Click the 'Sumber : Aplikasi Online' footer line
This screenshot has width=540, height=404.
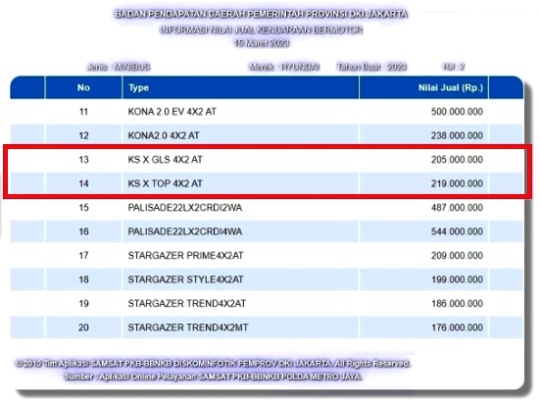click(x=214, y=376)
